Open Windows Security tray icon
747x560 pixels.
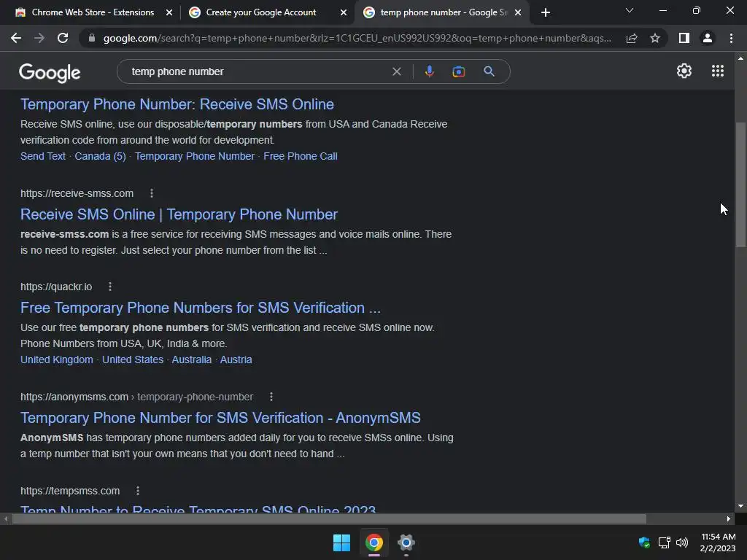pyautogui.click(x=644, y=542)
